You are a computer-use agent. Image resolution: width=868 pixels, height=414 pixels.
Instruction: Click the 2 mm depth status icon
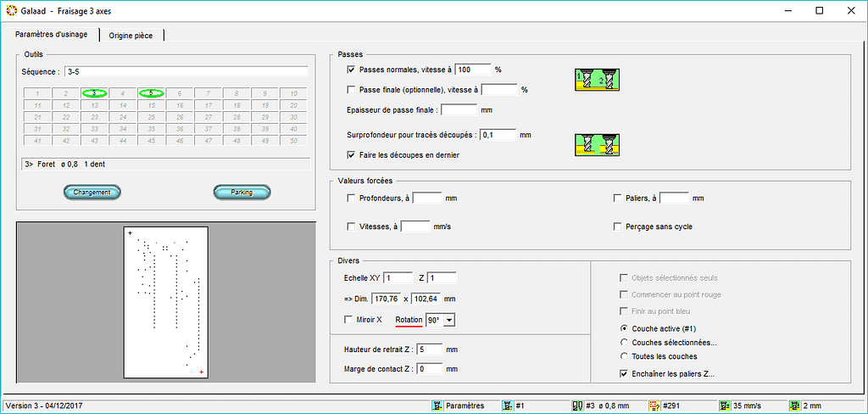tap(794, 406)
